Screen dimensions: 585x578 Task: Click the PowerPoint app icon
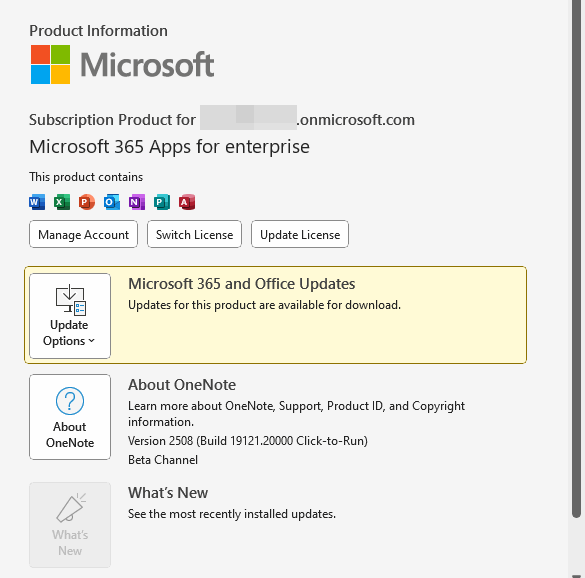[x=87, y=202]
